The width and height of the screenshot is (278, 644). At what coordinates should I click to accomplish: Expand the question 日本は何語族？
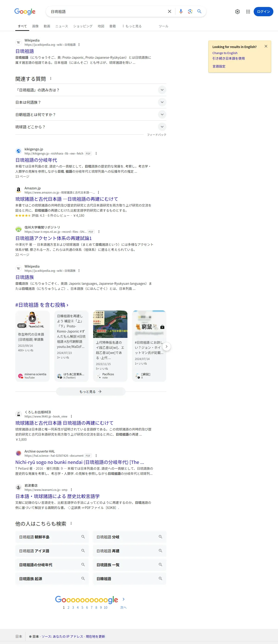coord(91,102)
